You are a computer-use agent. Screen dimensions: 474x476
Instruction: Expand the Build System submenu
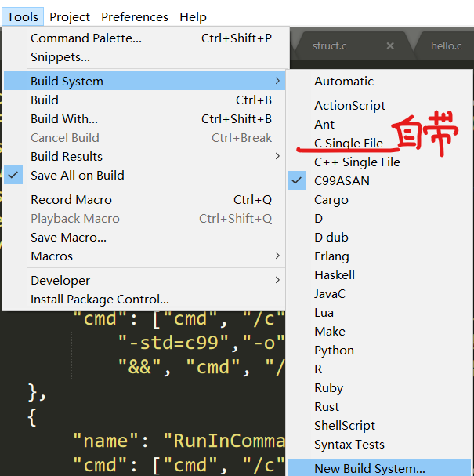pyautogui.click(x=144, y=81)
